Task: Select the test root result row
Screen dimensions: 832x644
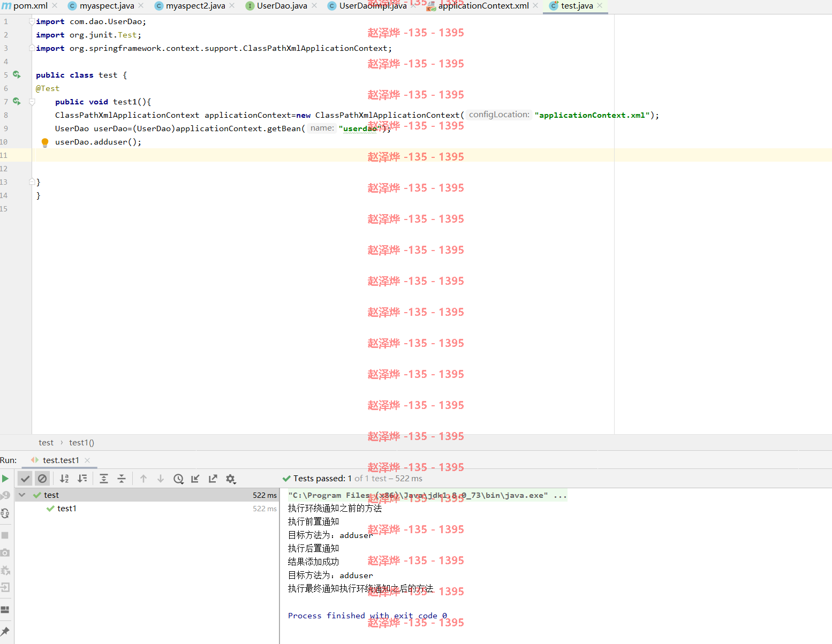Action: point(147,495)
